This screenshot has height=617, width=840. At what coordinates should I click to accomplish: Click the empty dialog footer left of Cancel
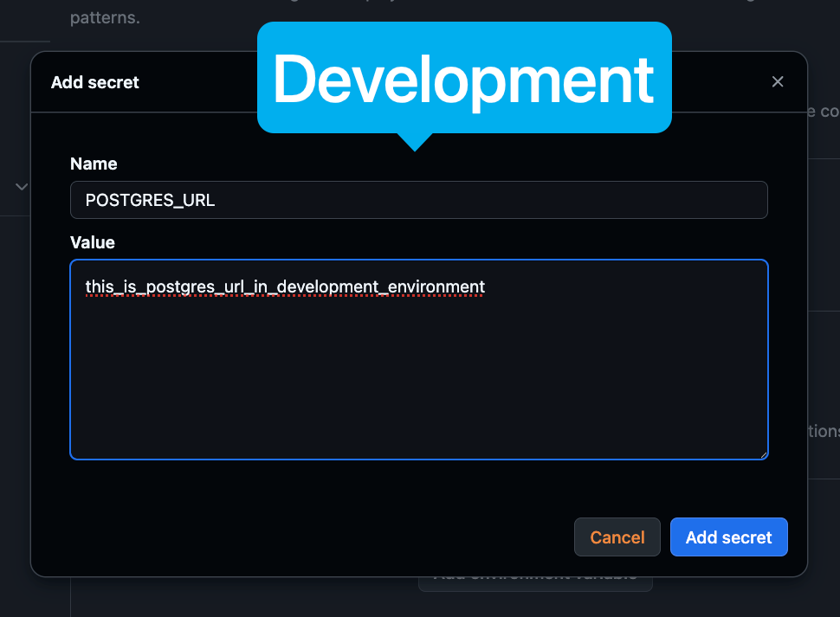point(303,537)
